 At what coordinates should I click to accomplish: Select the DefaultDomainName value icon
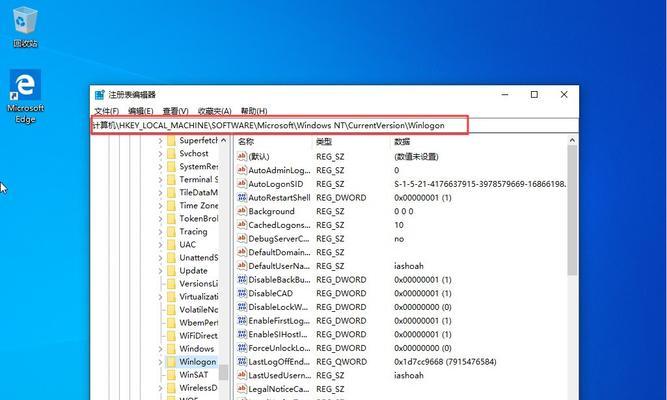pyautogui.click(x=242, y=252)
